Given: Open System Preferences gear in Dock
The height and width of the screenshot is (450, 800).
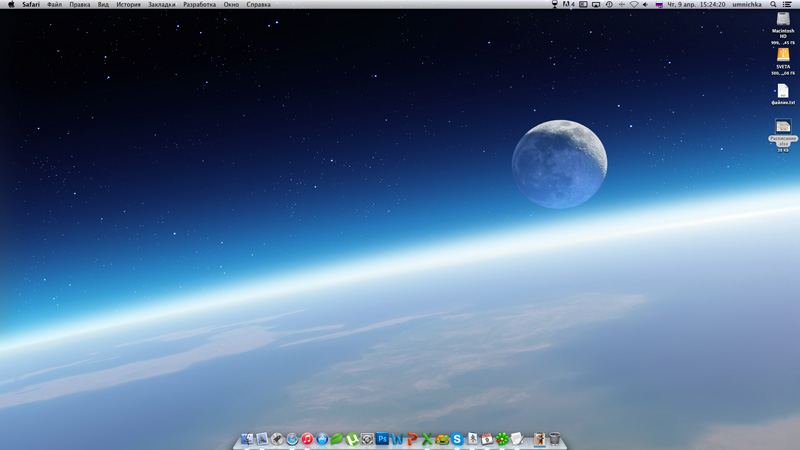Looking at the screenshot, I should click(367, 439).
